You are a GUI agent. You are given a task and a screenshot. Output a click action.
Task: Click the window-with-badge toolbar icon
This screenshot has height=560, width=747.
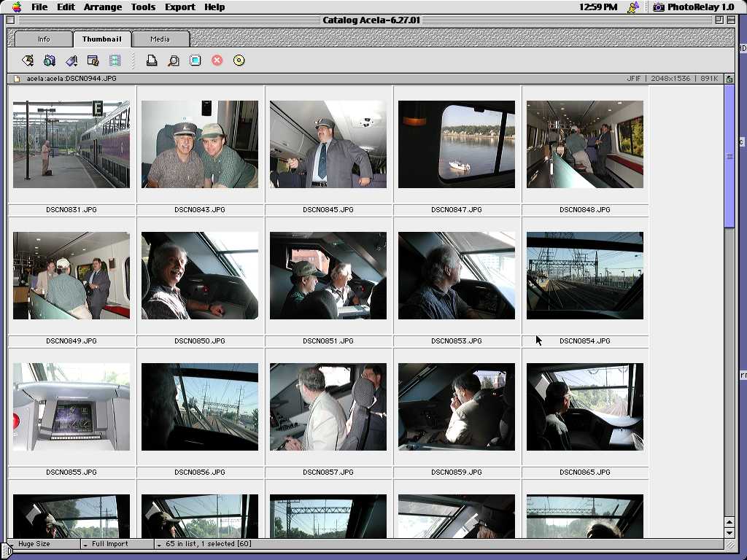93,61
